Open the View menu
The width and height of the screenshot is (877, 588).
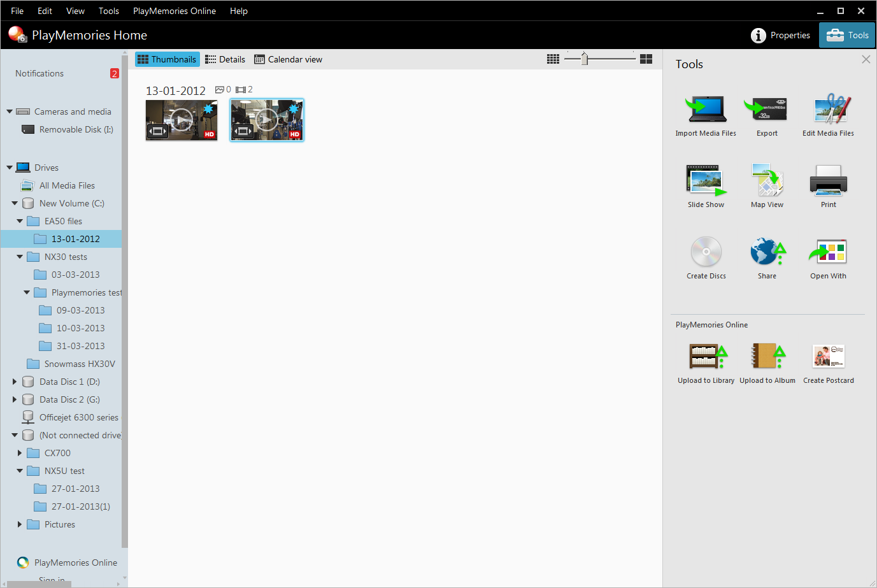coord(75,11)
